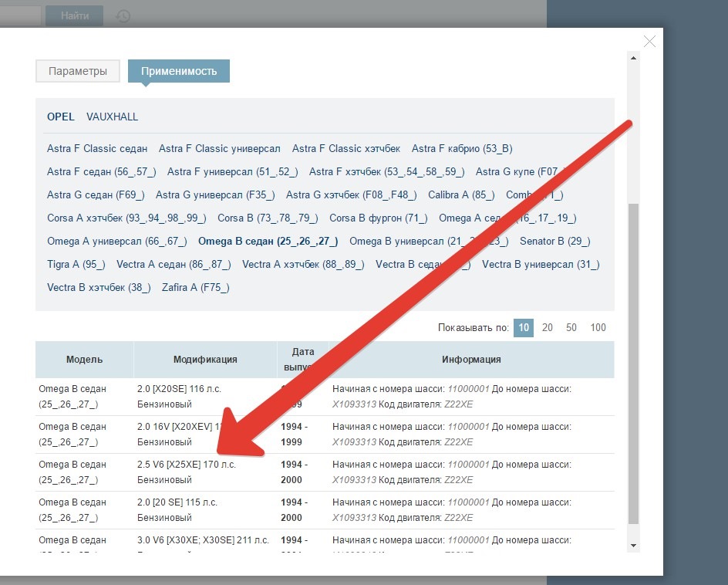
Task: Select Astra F седан (56_,57_)
Action: point(101,172)
